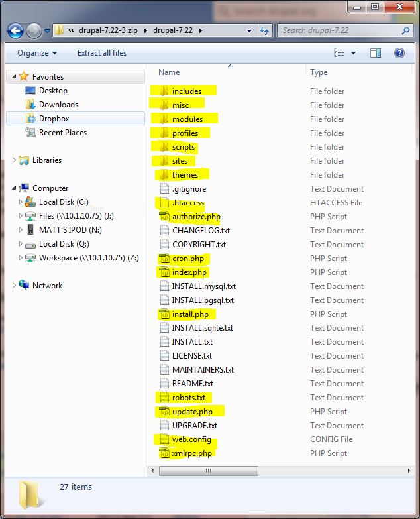This screenshot has height=519, width=420.
Task: Select Downloads in Favorites
Action: click(x=58, y=105)
